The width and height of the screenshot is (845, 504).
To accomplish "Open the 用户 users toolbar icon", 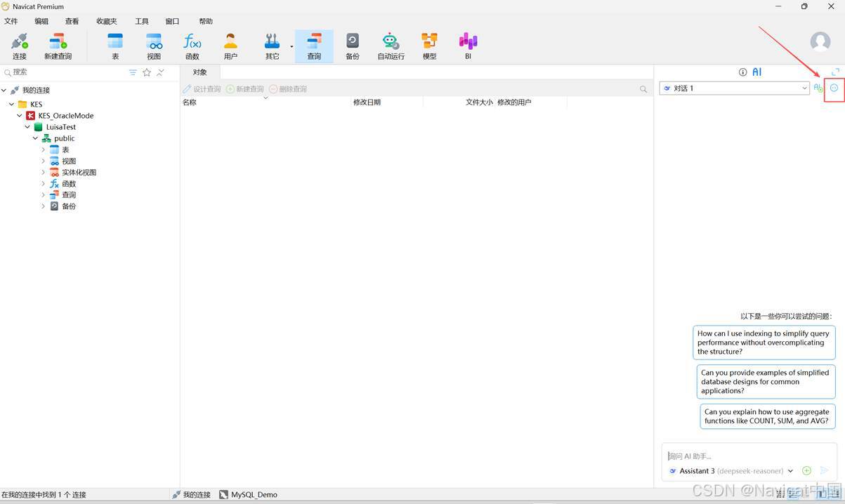I will pos(230,46).
